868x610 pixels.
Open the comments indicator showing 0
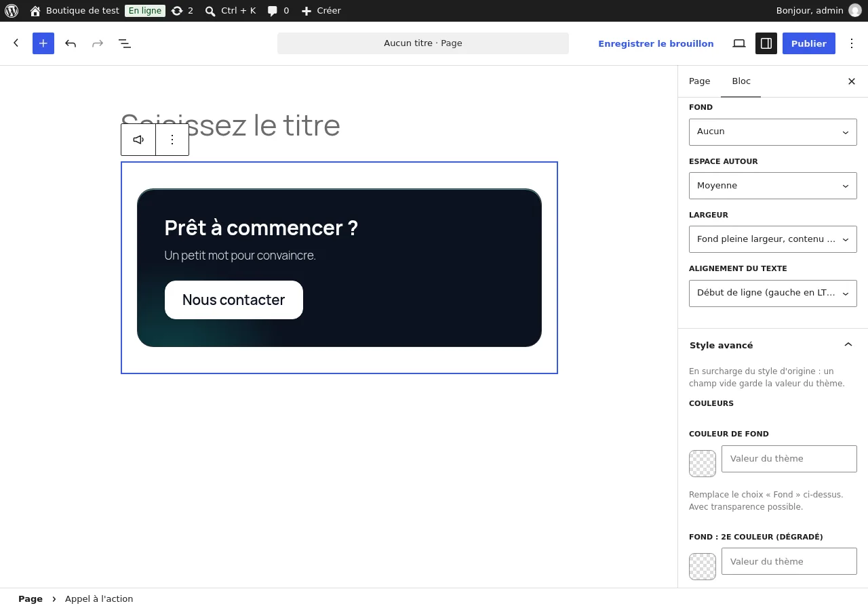[x=278, y=11]
